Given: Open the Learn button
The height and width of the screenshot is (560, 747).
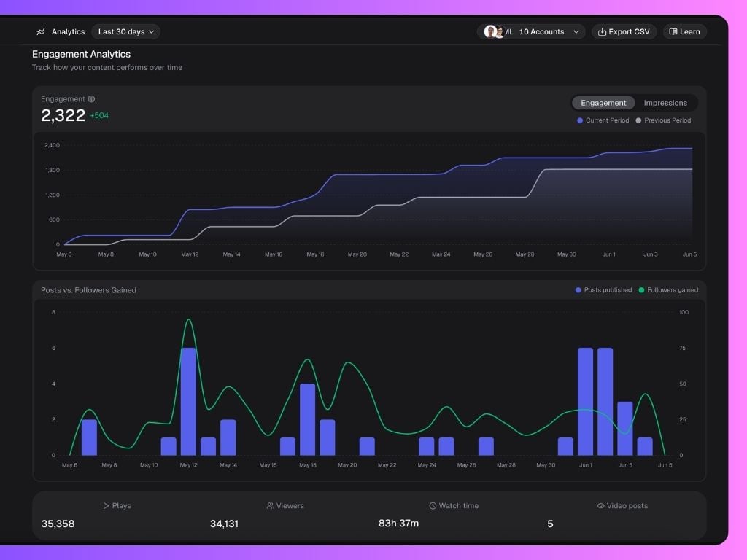Looking at the screenshot, I should pos(684,32).
